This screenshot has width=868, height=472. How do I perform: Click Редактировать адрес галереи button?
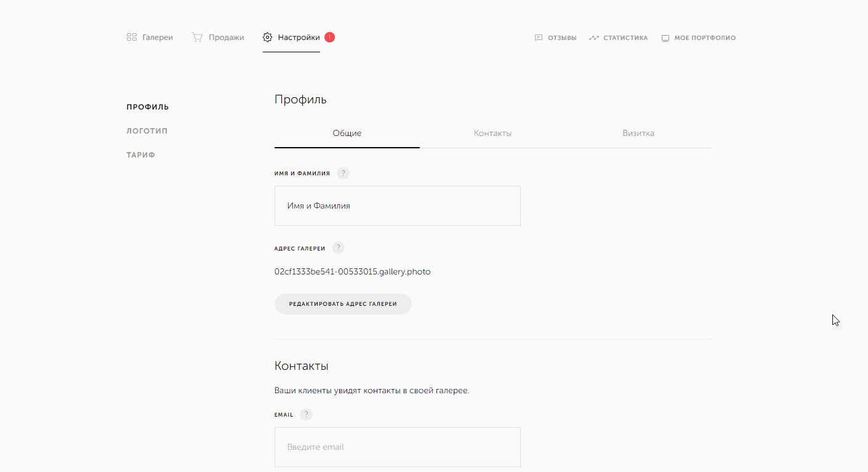pyautogui.click(x=343, y=304)
